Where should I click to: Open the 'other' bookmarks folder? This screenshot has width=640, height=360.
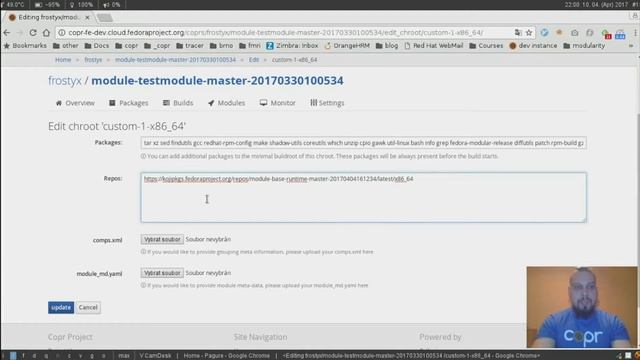(65, 46)
